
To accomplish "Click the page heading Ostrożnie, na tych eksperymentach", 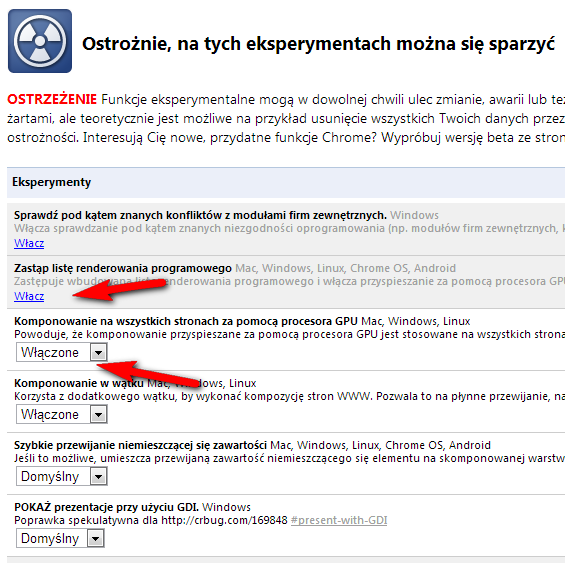I will click(319, 44).
